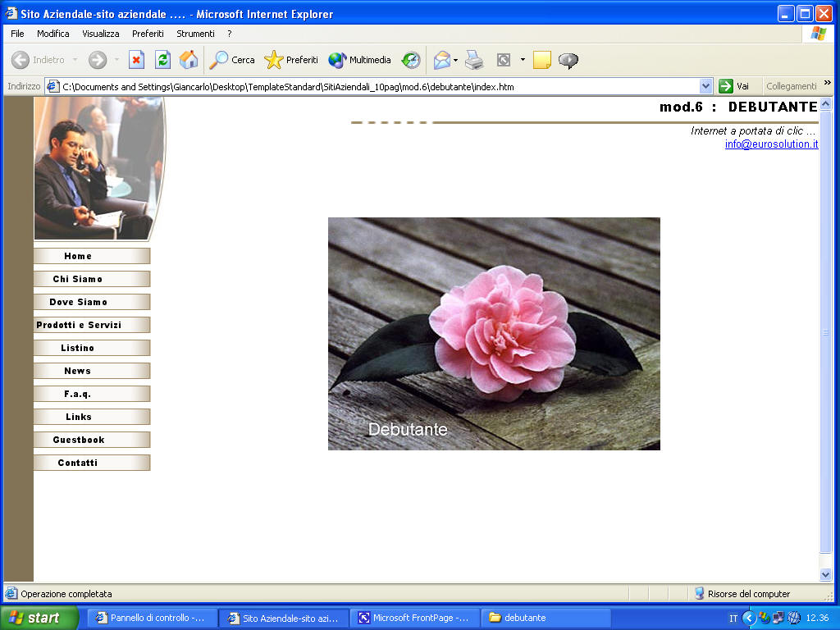Screen dimensions: 840x630
Task: Click the 12.36 system clock
Action: click(x=818, y=619)
